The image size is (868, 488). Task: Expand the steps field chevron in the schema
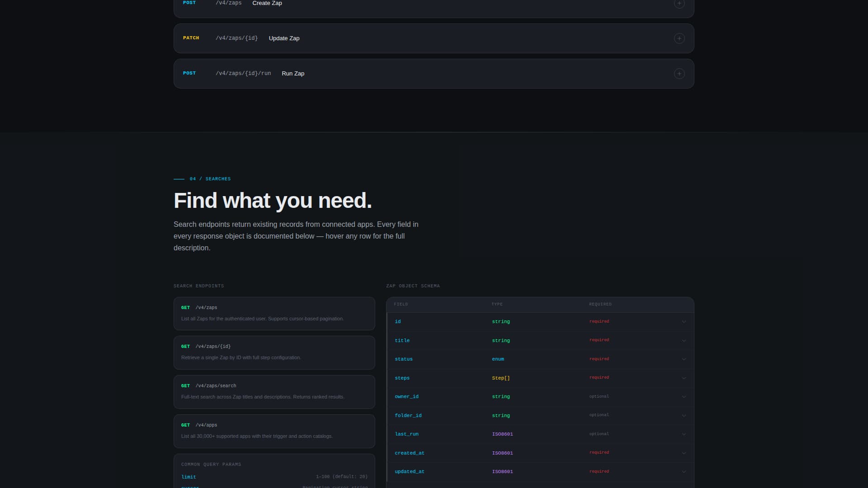click(x=684, y=378)
